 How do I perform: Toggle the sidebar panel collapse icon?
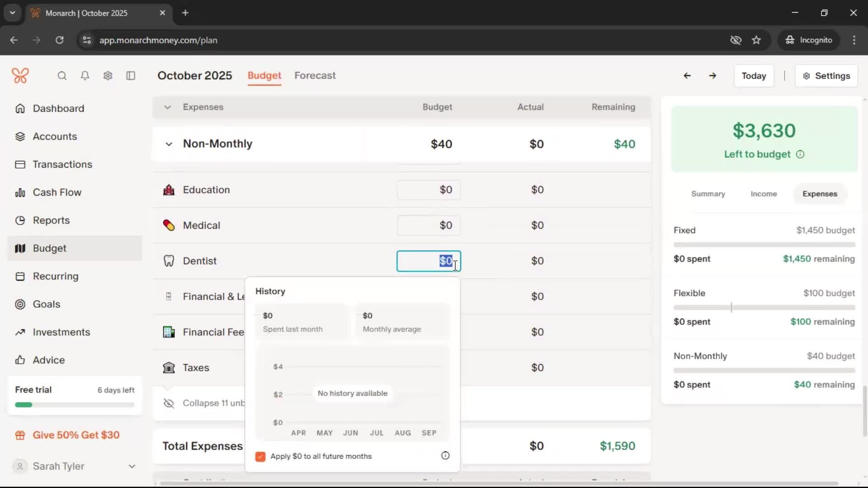[x=131, y=76]
